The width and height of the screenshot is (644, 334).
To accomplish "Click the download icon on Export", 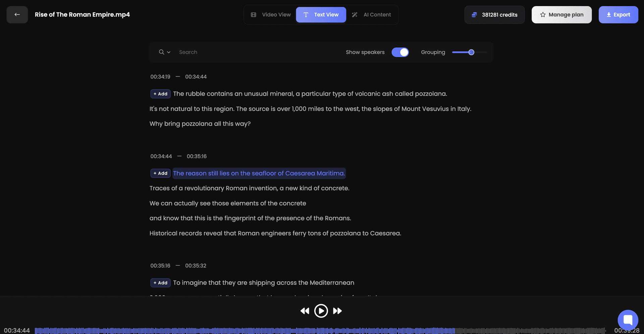I will tap(609, 15).
